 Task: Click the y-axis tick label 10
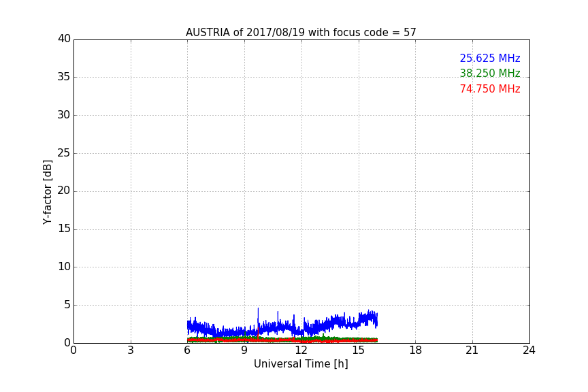click(64, 267)
